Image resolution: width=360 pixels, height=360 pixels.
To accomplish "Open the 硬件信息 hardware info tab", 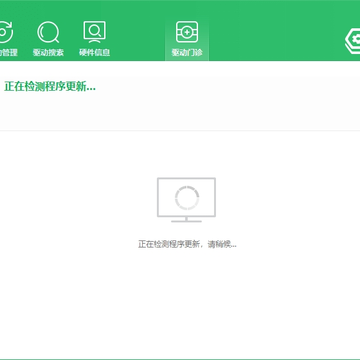I will pyautogui.click(x=94, y=39).
